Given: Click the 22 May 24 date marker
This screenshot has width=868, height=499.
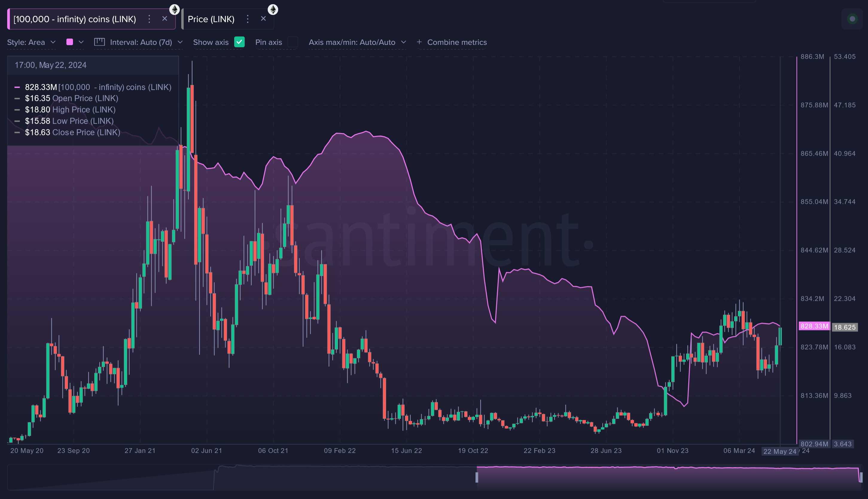Looking at the screenshot, I should 779,451.
